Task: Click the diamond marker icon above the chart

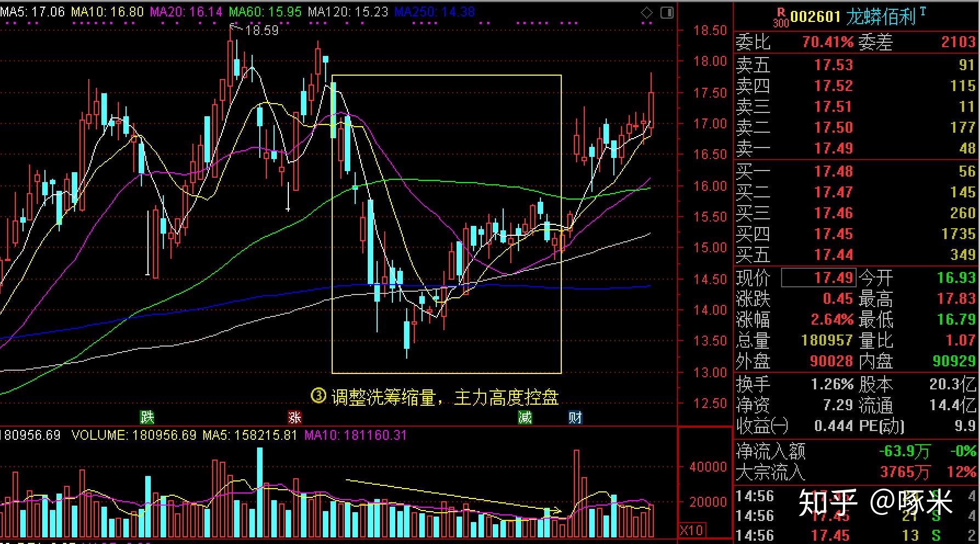Action: coord(647,12)
